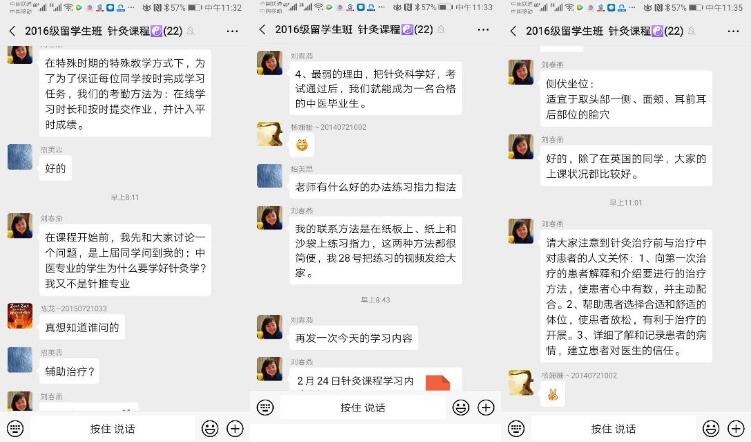This screenshot has height=442, width=751.
Task: Open the three-dot menu in right chat
Action: (733, 31)
